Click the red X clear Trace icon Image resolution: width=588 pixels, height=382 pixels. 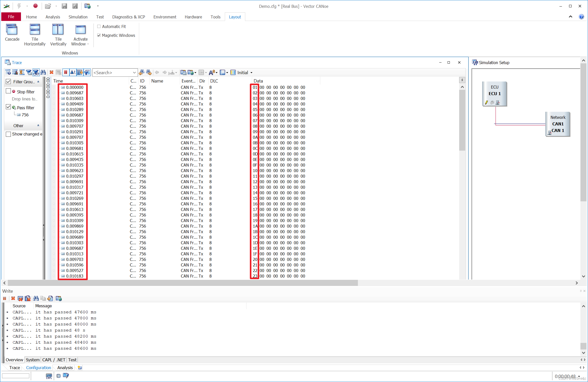52,72
